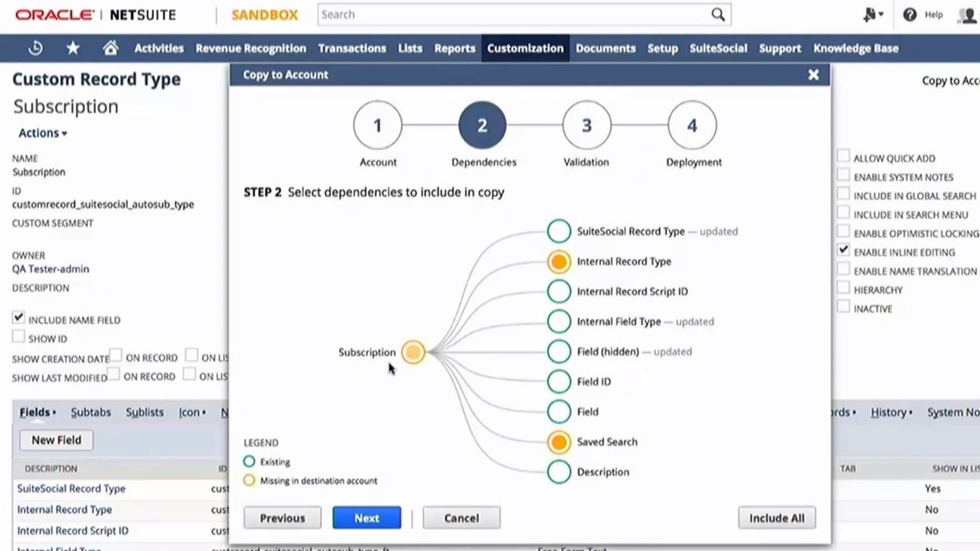The image size is (980, 551).
Task: Open the Support menu
Action: point(780,48)
